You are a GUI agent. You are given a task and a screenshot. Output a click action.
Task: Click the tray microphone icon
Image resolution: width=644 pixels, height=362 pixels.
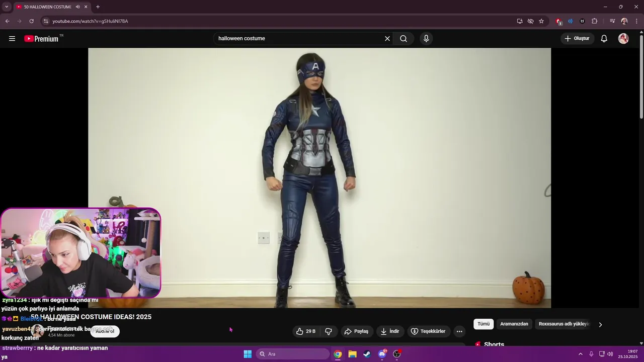pyautogui.click(x=591, y=354)
